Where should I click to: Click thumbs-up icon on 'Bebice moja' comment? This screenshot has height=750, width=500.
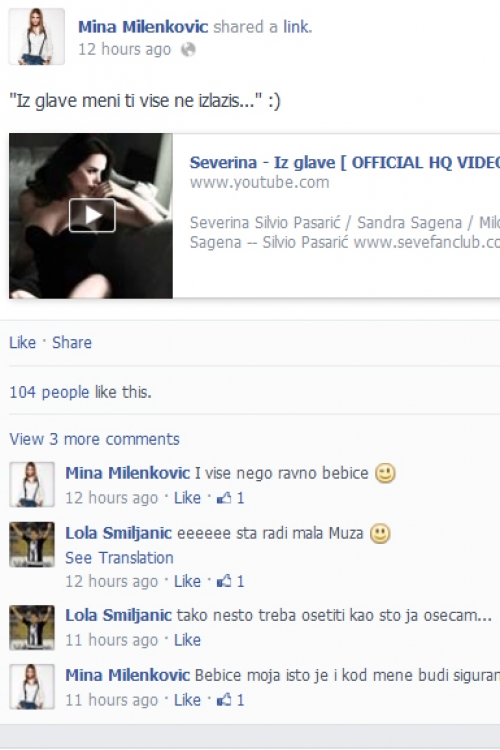224,700
